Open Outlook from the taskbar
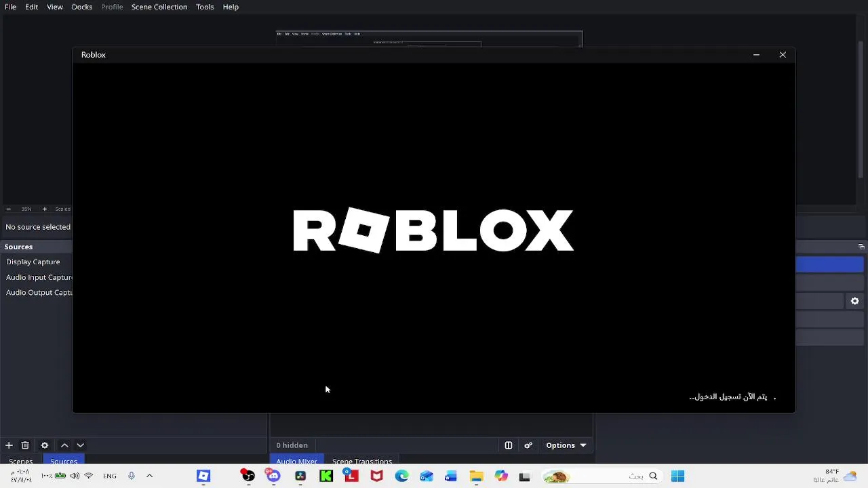This screenshot has width=868, height=488. [426, 476]
